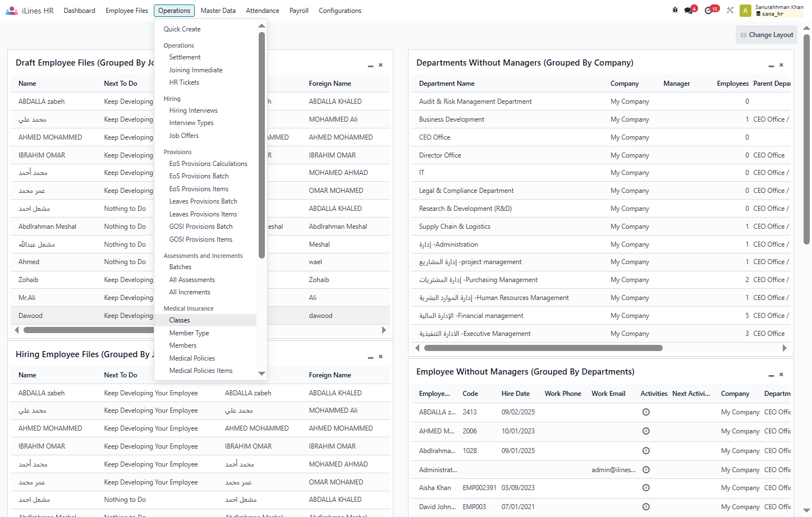Click right scroll arrow of Departments table

click(x=785, y=348)
